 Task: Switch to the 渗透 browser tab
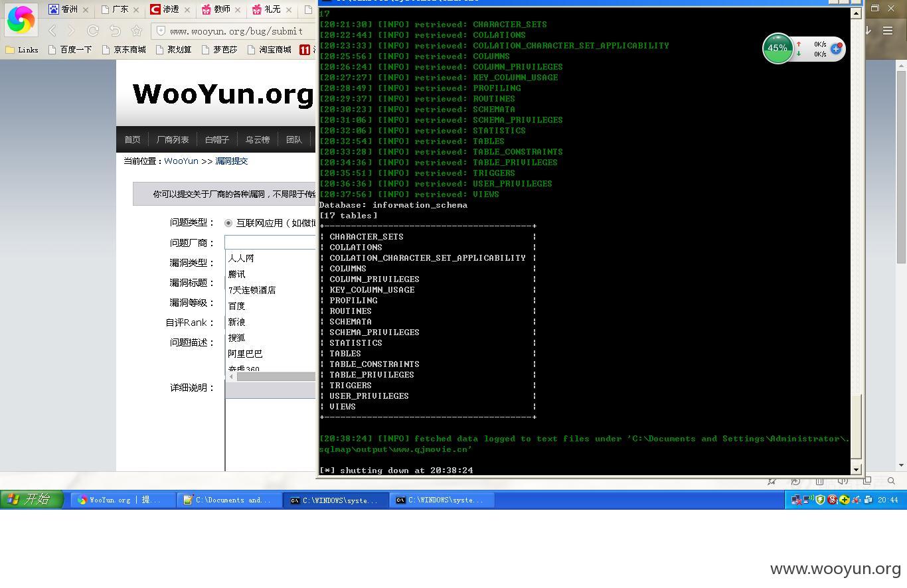click(170, 9)
